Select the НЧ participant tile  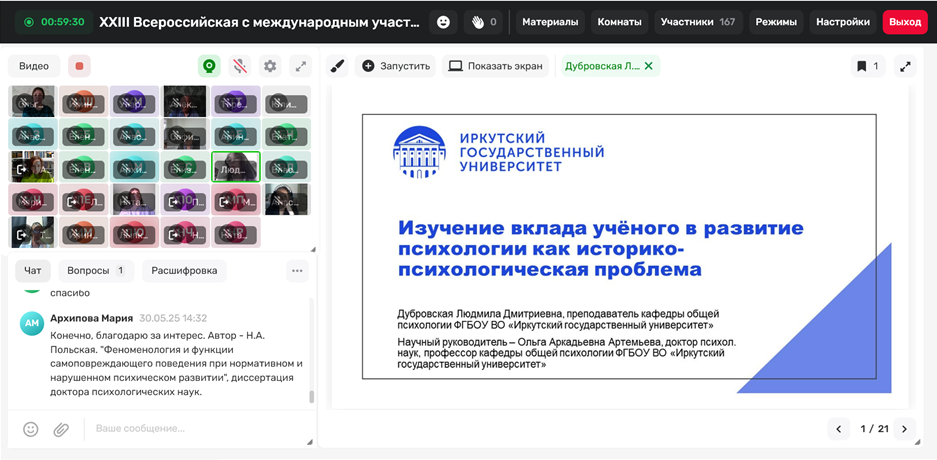(x=185, y=232)
